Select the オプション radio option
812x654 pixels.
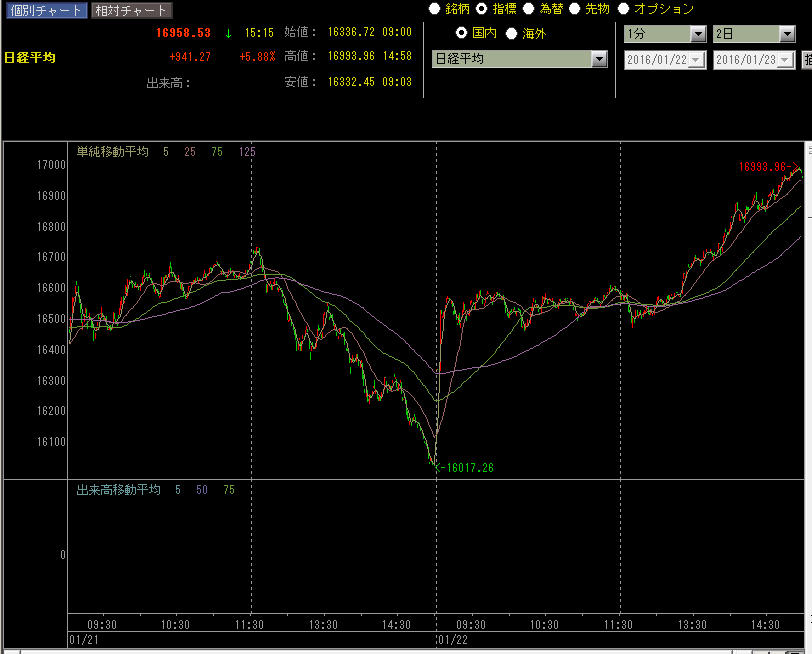coord(624,8)
